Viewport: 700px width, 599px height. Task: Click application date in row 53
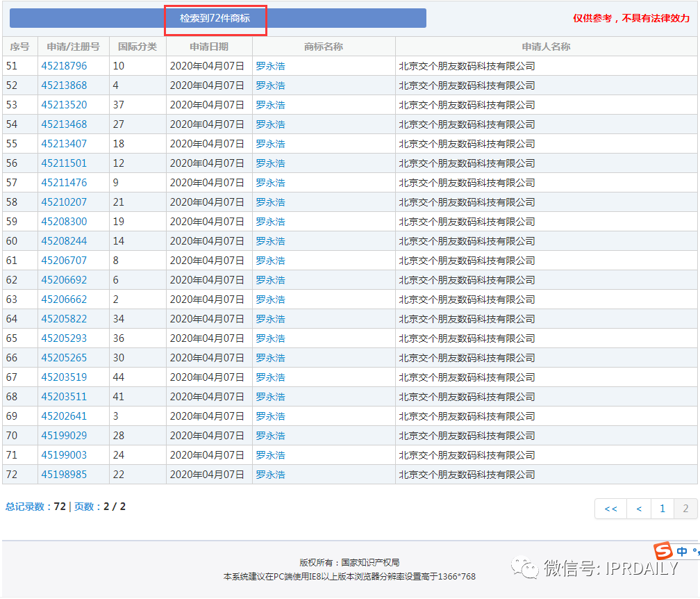pyautogui.click(x=207, y=105)
